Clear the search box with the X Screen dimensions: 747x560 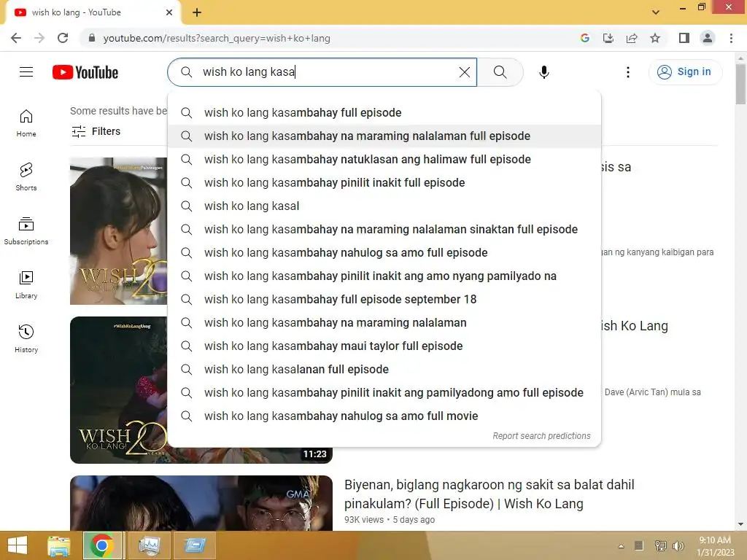click(465, 72)
